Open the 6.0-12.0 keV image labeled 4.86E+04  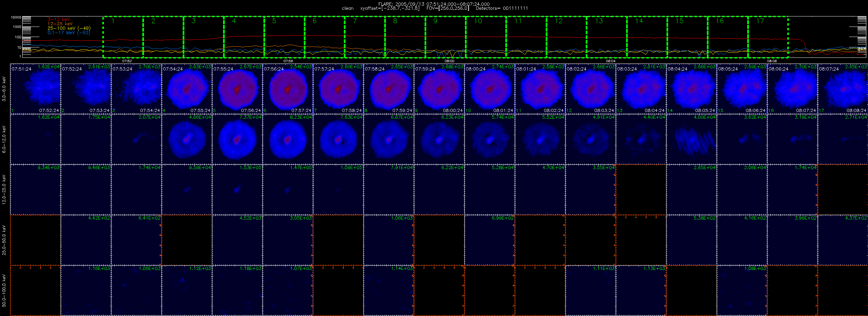tap(187, 139)
